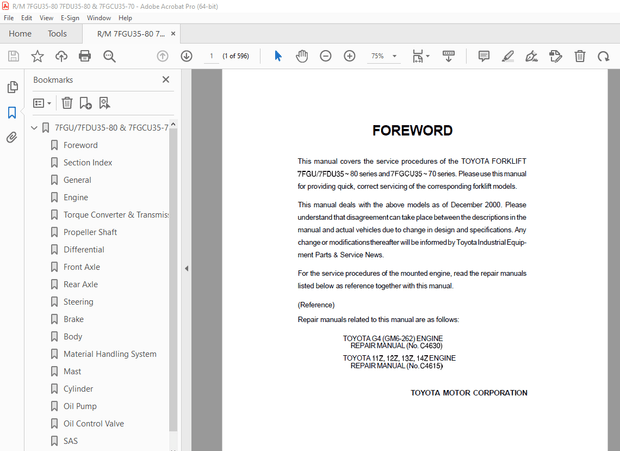Open the fit page options icon
Image resolution: width=620 pixels, height=451 pixels.
418,56
